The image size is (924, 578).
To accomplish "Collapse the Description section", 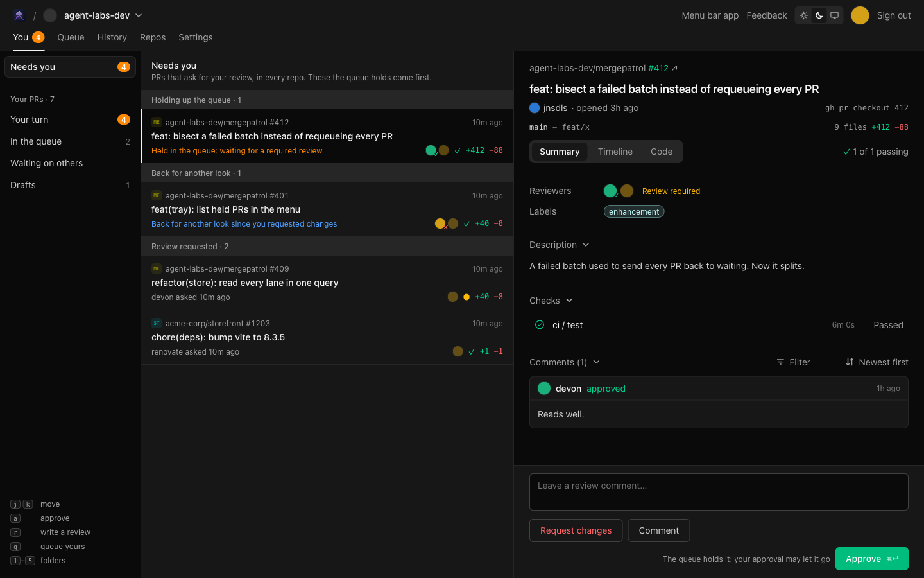I will coord(560,245).
